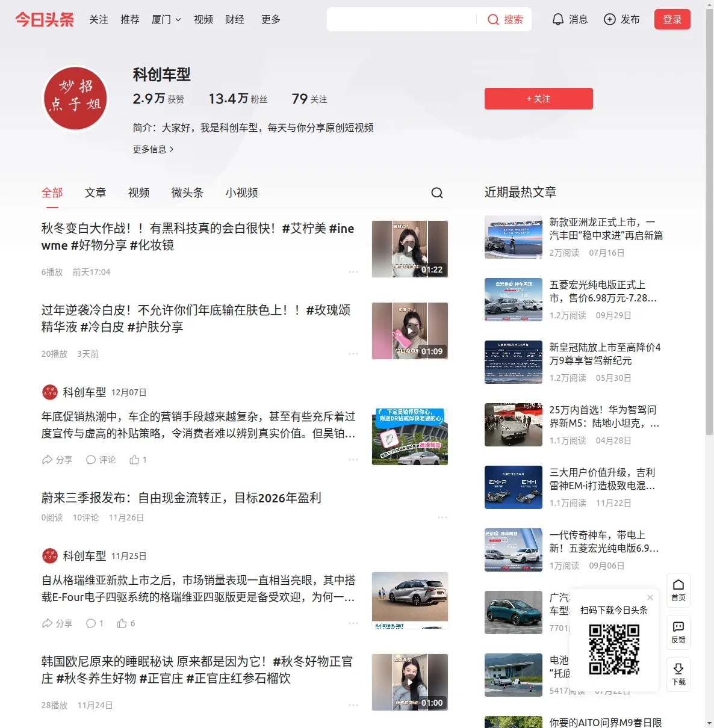Image resolution: width=714 pixels, height=728 pixels.
Task: Open 推荐 in top navigation
Action: pyautogui.click(x=130, y=20)
